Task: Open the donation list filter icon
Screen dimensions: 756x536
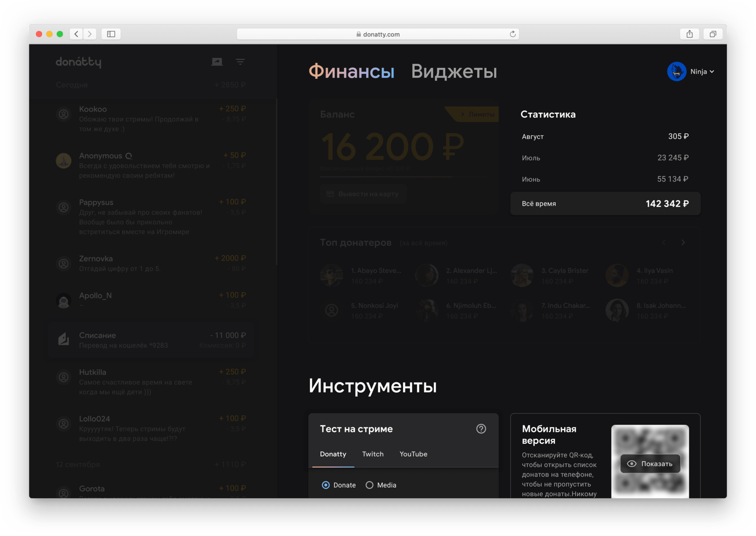Action: (240, 62)
